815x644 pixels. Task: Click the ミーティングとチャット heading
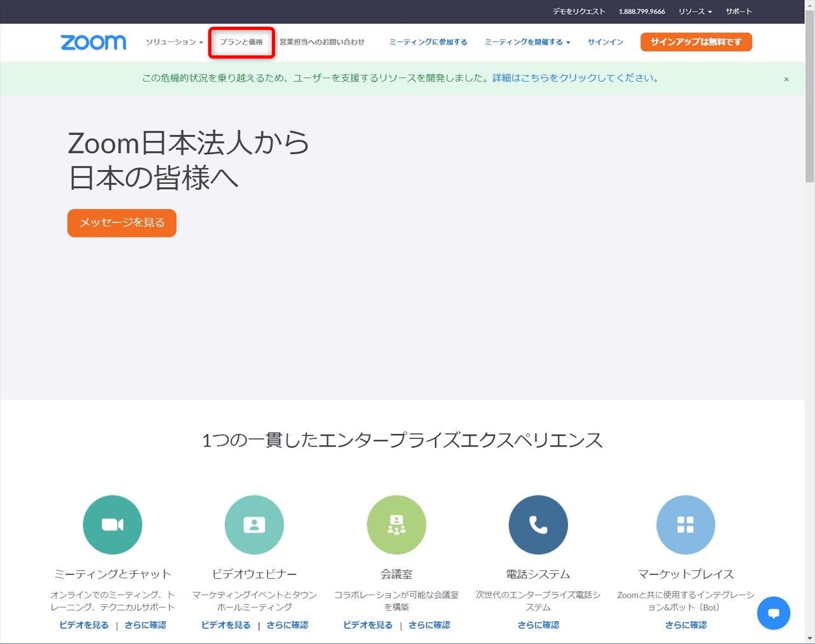[x=113, y=574]
